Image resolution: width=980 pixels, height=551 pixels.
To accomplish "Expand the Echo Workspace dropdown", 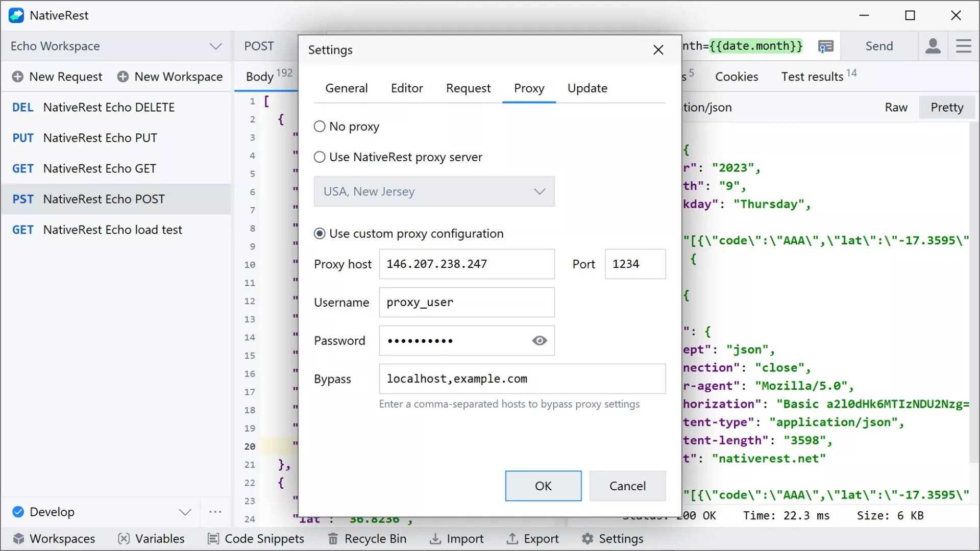I will pos(216,46).
